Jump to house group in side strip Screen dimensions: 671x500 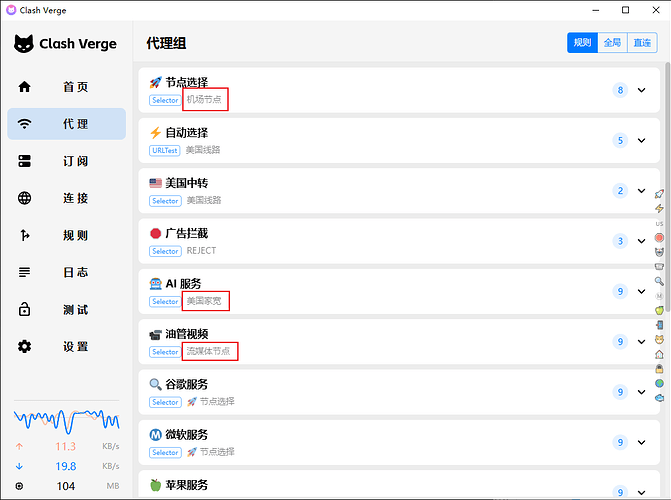[x=659, y=354]
